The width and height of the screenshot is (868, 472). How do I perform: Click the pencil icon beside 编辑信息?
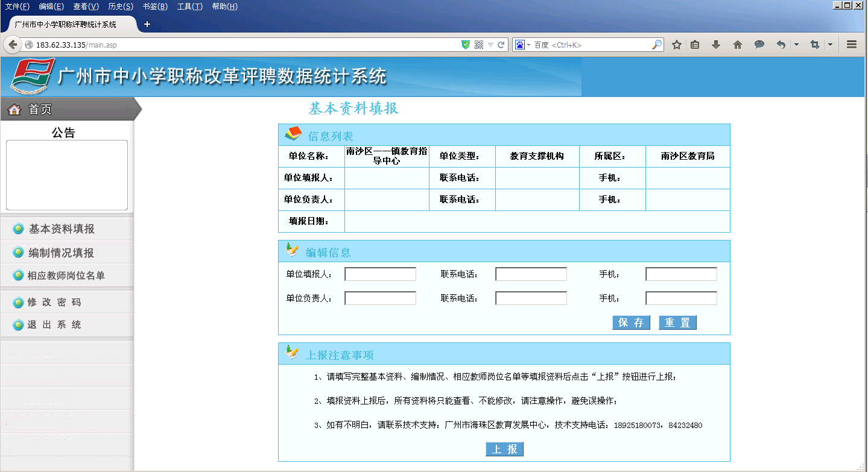(292, 250)
